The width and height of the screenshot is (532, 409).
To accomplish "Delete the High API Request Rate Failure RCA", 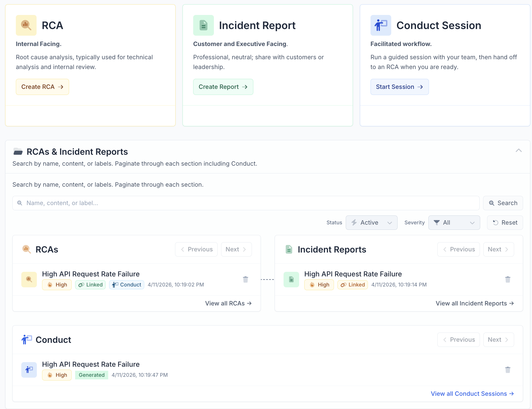I will click(245, 279).
